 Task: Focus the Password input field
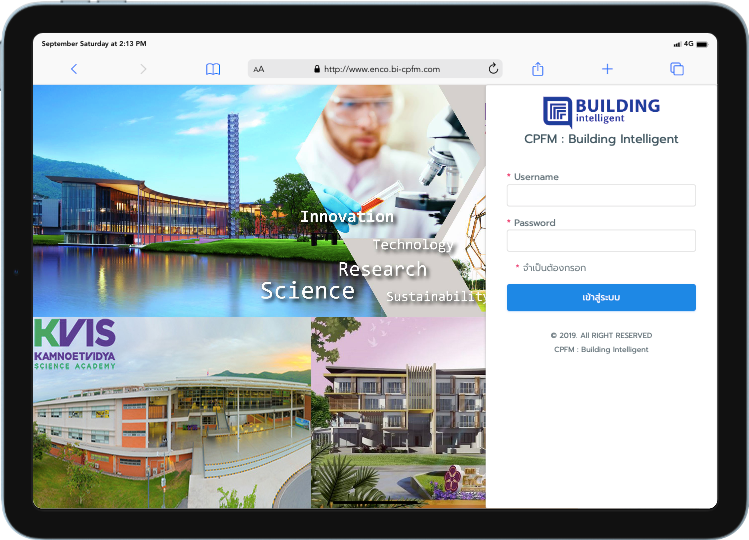[x=601, y=241]
